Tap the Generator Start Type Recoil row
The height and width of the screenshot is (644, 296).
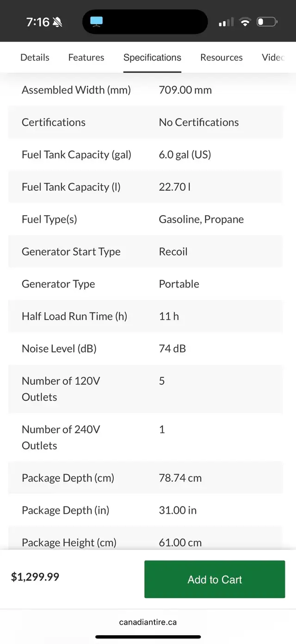coord(145,251)
